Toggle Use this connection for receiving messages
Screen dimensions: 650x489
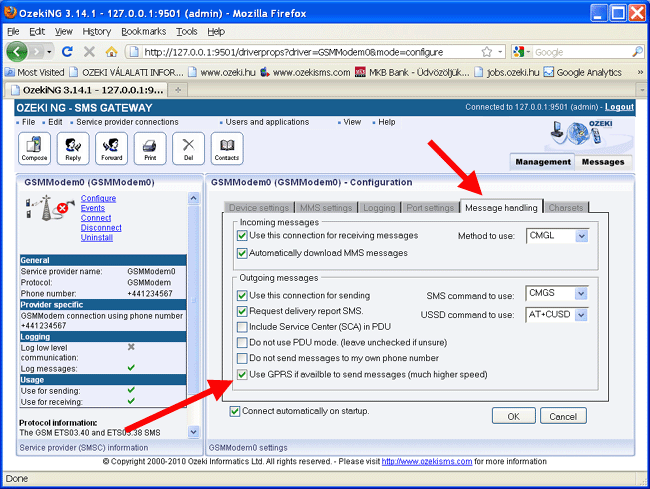pyautogui.click(x=242, y=236)
